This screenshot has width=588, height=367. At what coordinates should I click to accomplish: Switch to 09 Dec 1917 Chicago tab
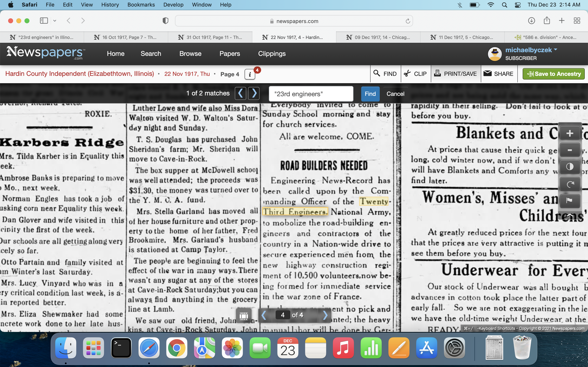pos(378,37)
